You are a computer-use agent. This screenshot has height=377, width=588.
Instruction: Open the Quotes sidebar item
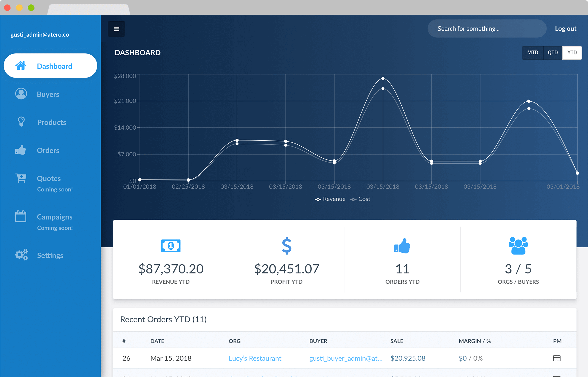tap(49, 178)
